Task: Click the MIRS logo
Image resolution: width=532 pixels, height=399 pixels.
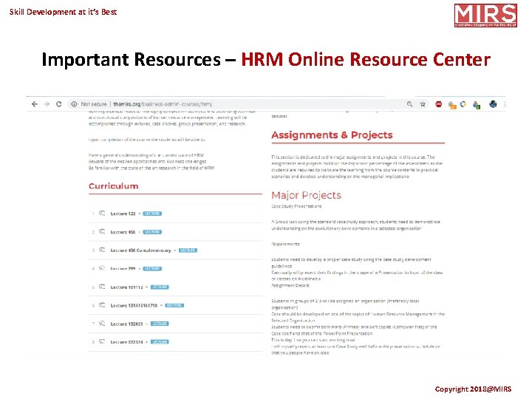Action: point(485,16)
